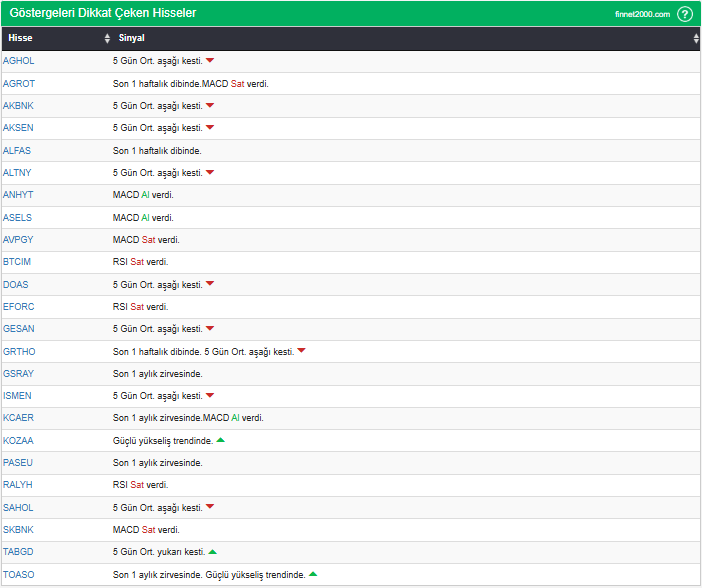Click KCAER signal 'Son 1 aylık zirvesinde.MACD Al verdi.'

pos(188,418)
